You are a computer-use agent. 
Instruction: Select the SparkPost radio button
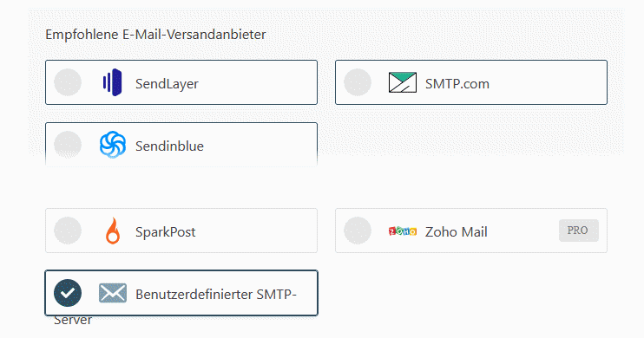(68, 231)
